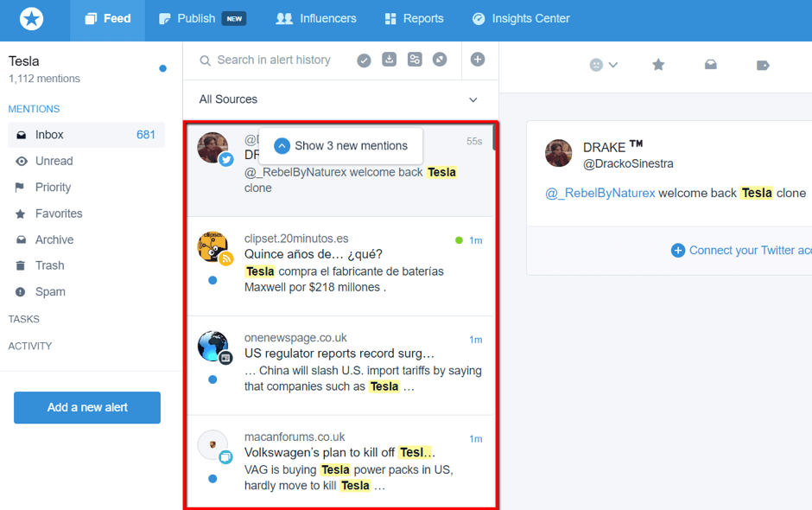The image size is (812, 510).
Task: Toggle unread dot on clipset mention
Action: 213,280
